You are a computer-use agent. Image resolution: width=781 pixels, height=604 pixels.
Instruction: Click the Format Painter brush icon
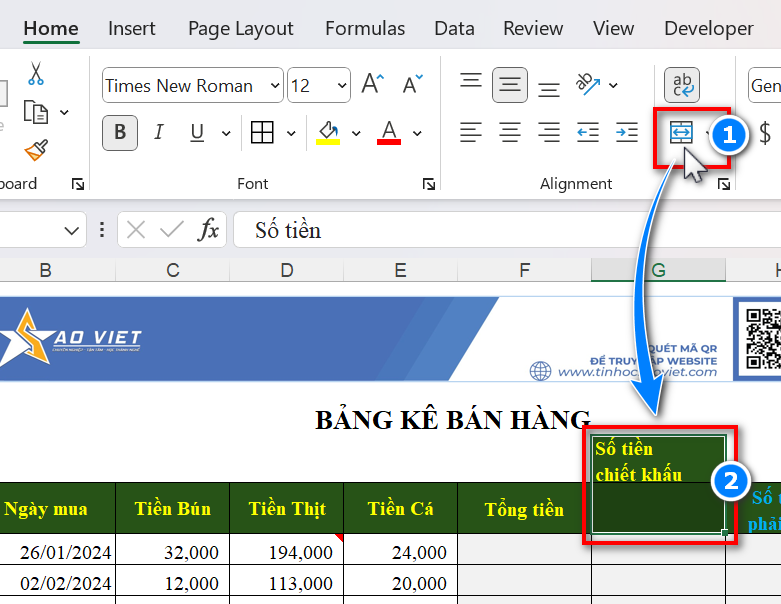click(x=36, y=150)
